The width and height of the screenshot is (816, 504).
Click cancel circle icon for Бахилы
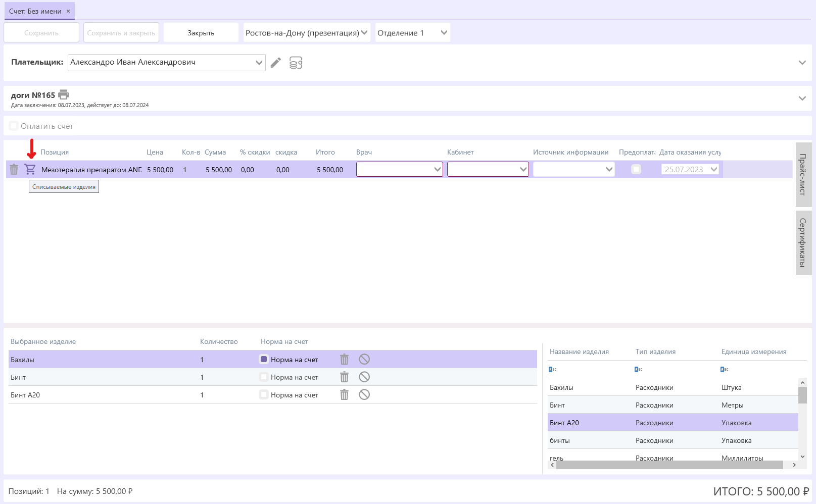pyautogui.click(x=364, y=359)
